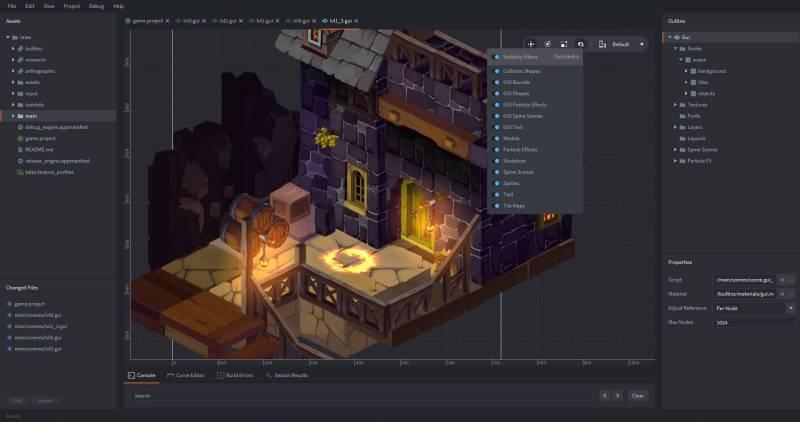Open the Default layout dropdown
This screenshot has height=422, width=800.
pyautogui.click(x=641, y=44)
